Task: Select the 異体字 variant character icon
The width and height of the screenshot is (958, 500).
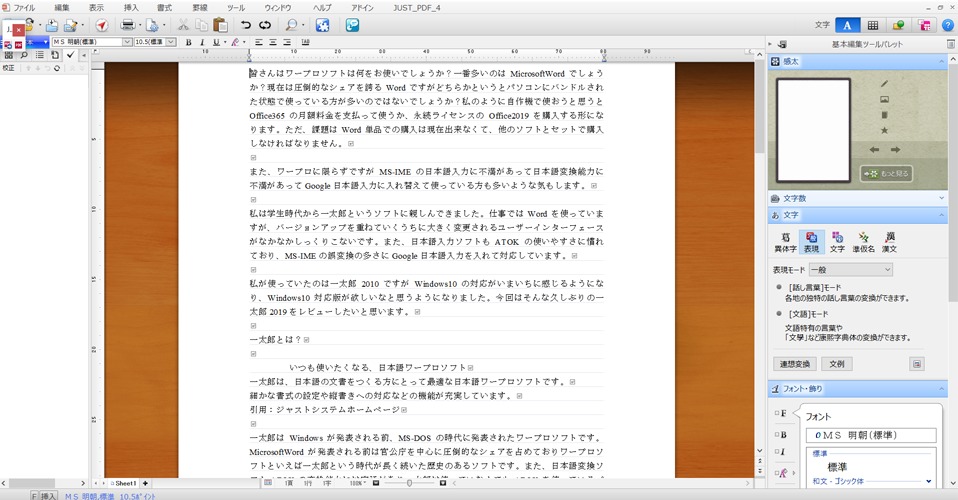Action: click(x=785, y=242)
